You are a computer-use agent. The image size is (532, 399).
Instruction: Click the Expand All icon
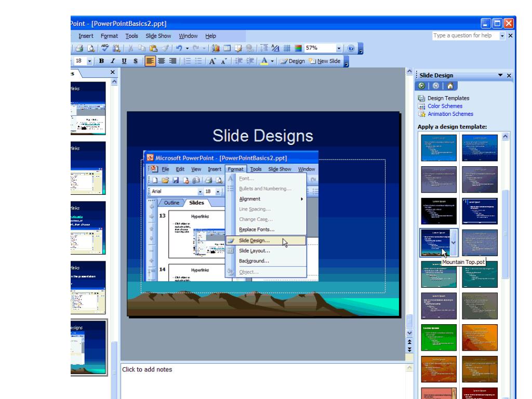(x=264, y=48)
